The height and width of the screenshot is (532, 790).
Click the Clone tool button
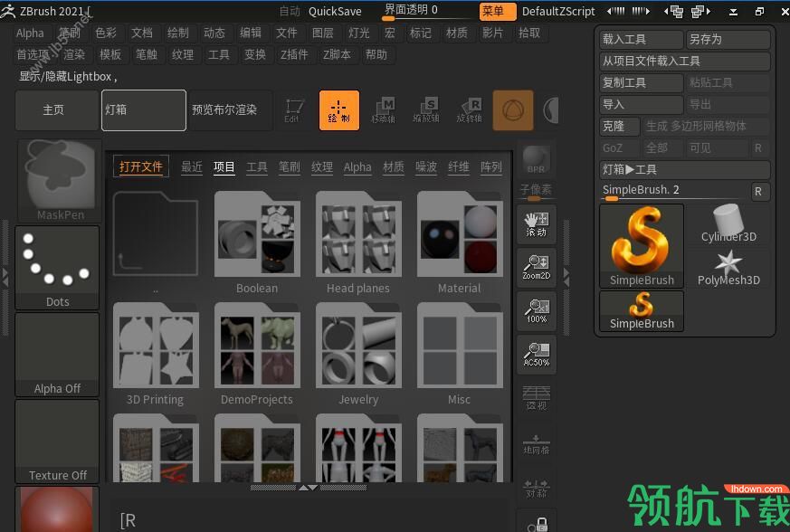pyautogui.click(x=620, y=127)
